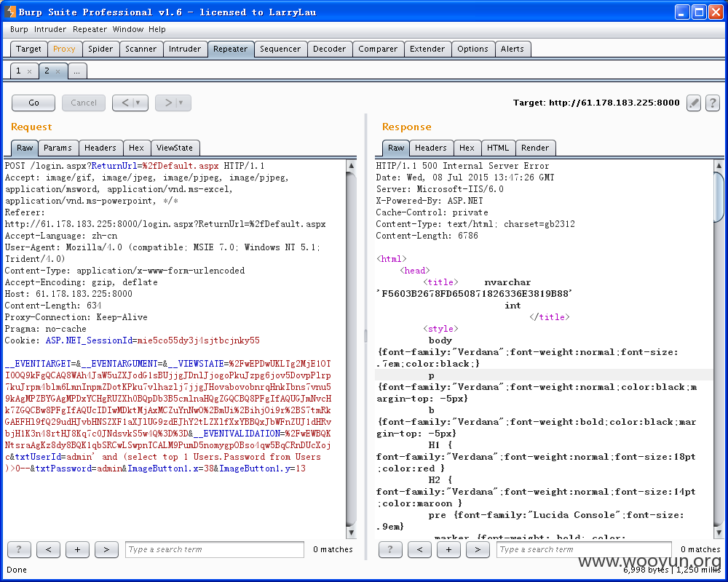The height and width of the screenshot is (582, 728).
Task: Close Repeater tab 2
Action: pyautogui.click(x=58, y=71)
